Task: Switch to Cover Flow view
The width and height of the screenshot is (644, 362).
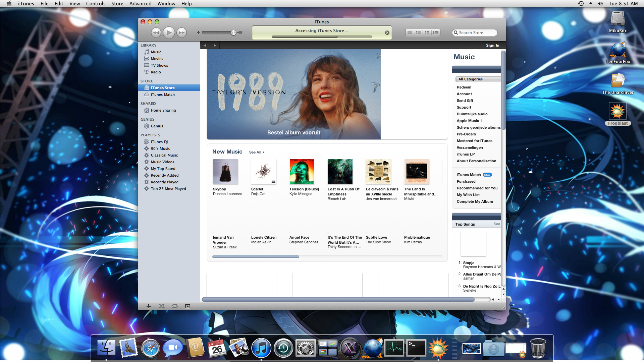Action: 436,33
